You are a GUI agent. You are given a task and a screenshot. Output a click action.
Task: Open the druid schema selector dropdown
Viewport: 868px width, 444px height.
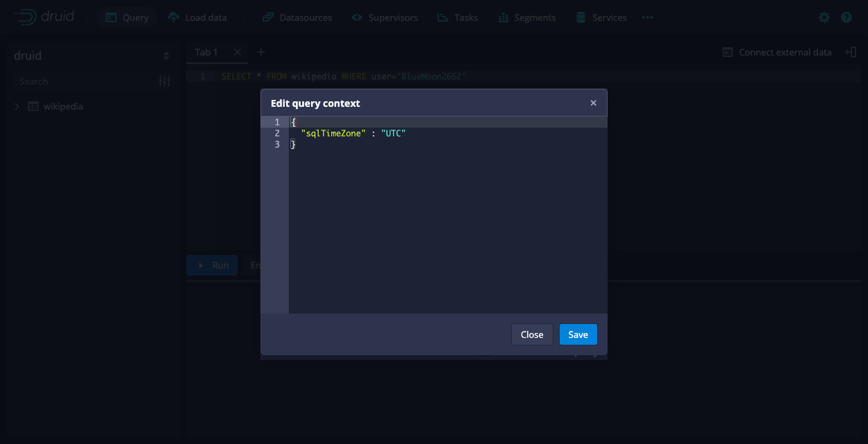(x=166, y=55)
